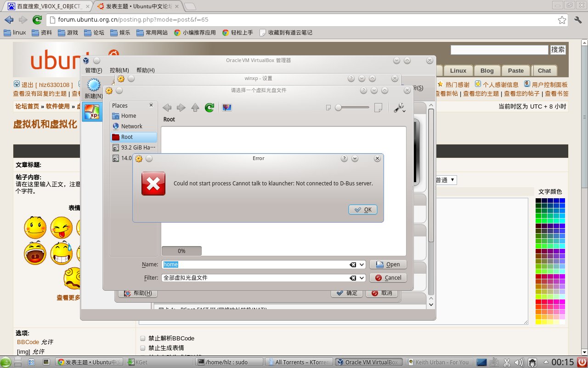Open the Klipper scissors tray icon
The height and width of the screenshot is (368, 588).
click(x=507, y=362)
